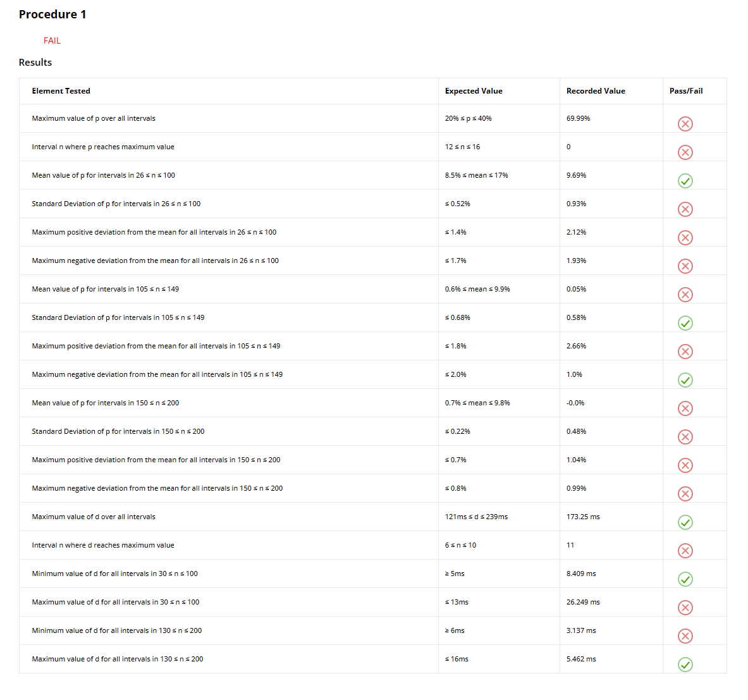The width and height of the screenshot is (748, 700).
Task: Click the row label Maximum value of d over all intervals
Action: tap(94, 517)
